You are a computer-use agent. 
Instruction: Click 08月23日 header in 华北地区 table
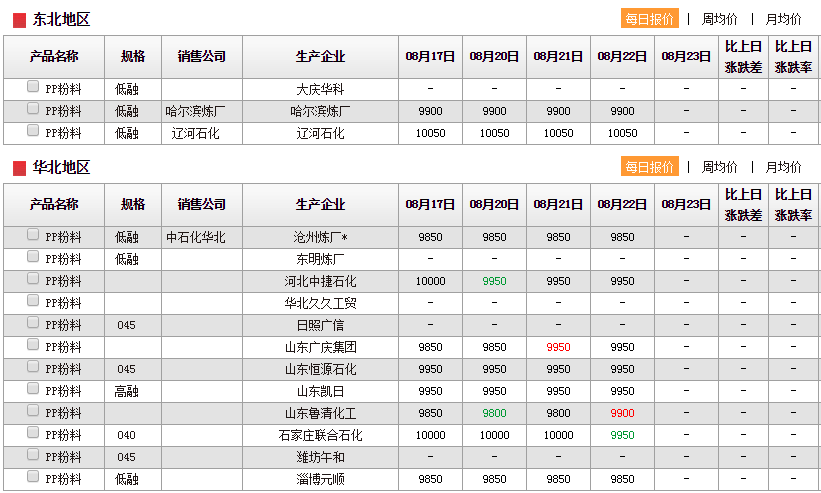686,205
